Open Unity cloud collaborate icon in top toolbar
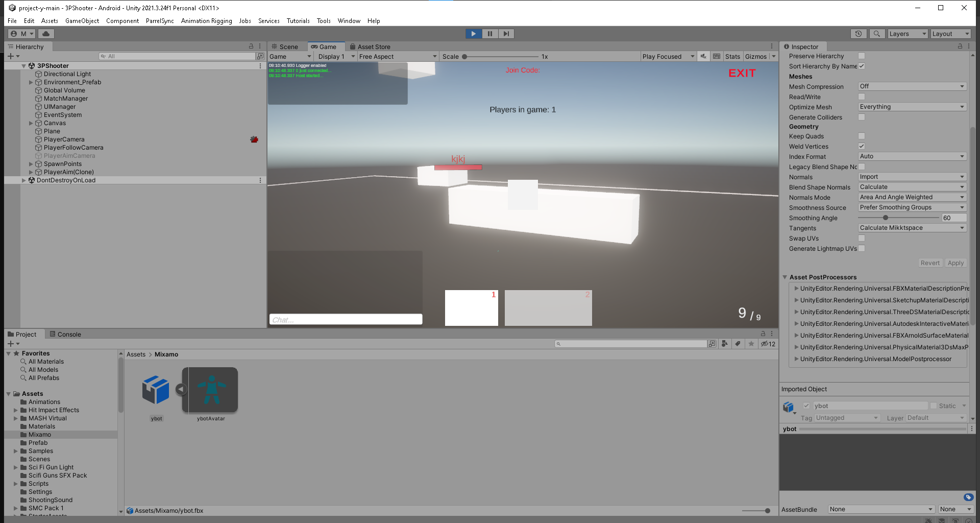This screenshot has height=523, width=980. point(45,33)
